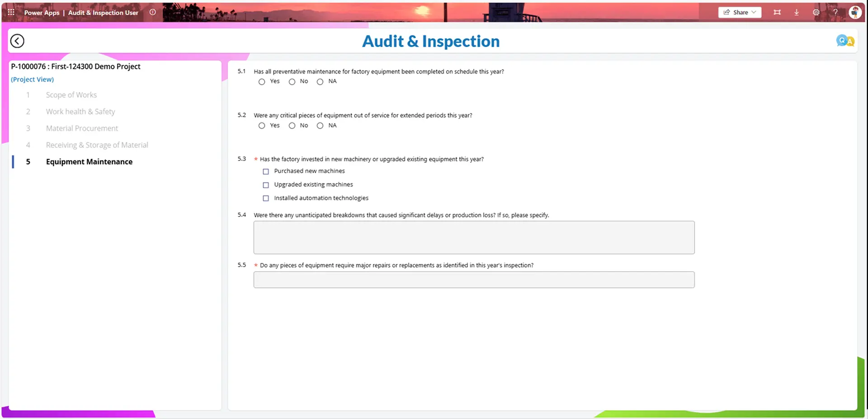Click the help question mark icon

[x=835, y=12]
